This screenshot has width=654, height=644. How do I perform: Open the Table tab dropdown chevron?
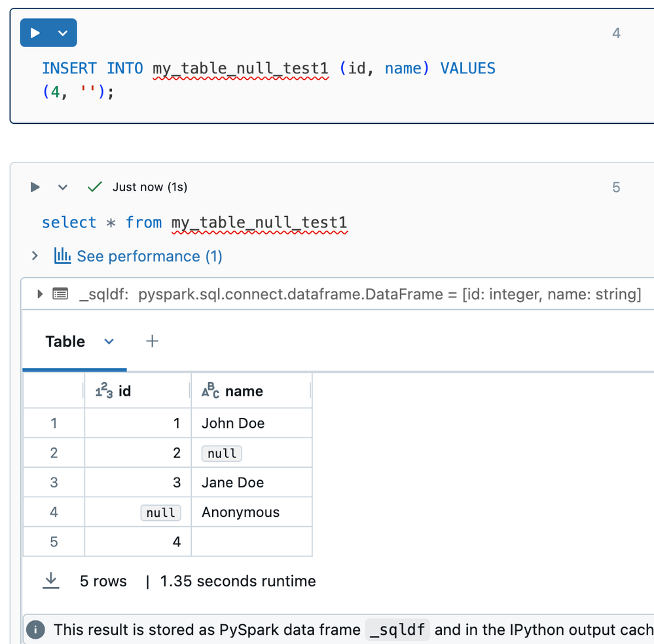[109, 341]
